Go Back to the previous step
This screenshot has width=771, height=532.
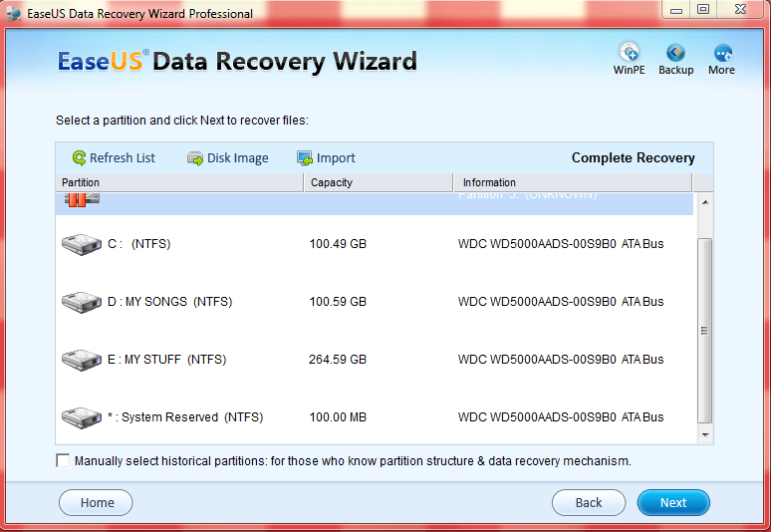[589, 502]
